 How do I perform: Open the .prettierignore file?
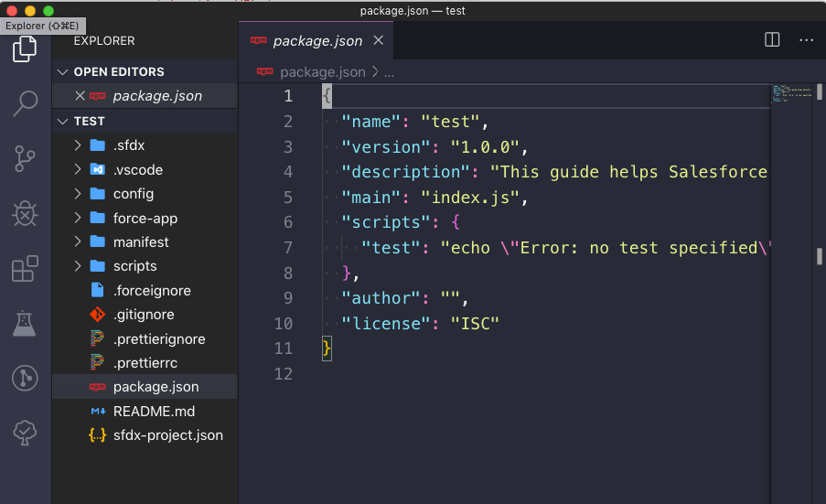[145, 338]
